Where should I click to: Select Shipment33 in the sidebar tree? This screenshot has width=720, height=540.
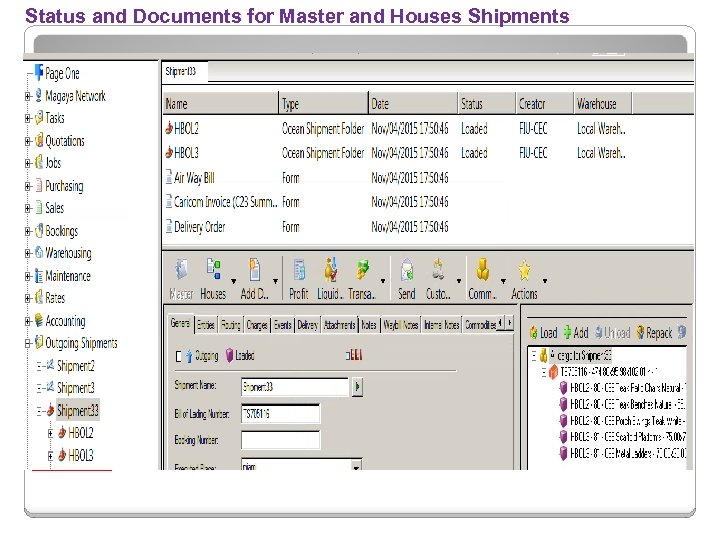coord(77,410)
